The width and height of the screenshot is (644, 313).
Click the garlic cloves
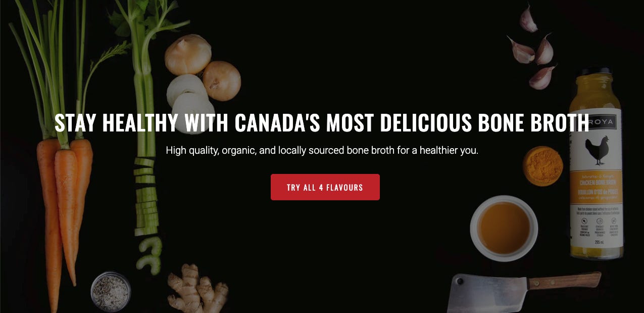click(x=532, y=48)
